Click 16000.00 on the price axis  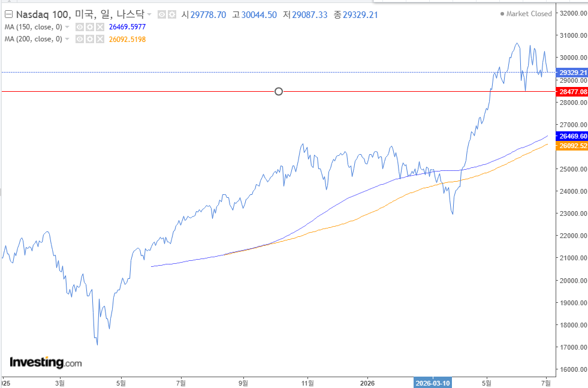click(573, 369)
